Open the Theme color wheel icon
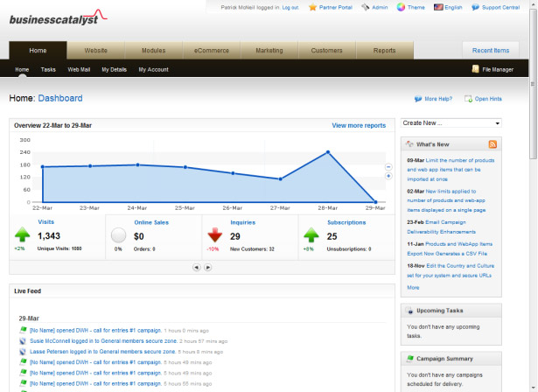Viewport: 538px width, 392px height. tap(401, 7)
